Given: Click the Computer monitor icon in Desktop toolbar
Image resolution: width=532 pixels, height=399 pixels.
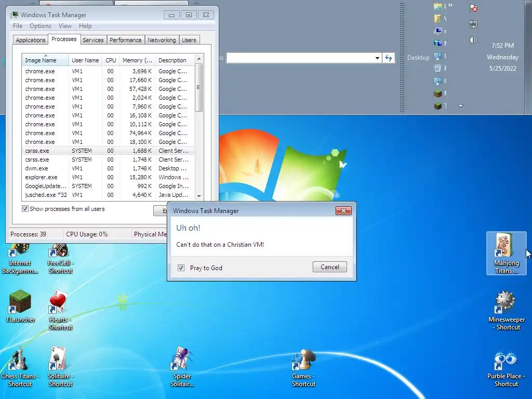Looking at the screenshot, I should 438,31.
